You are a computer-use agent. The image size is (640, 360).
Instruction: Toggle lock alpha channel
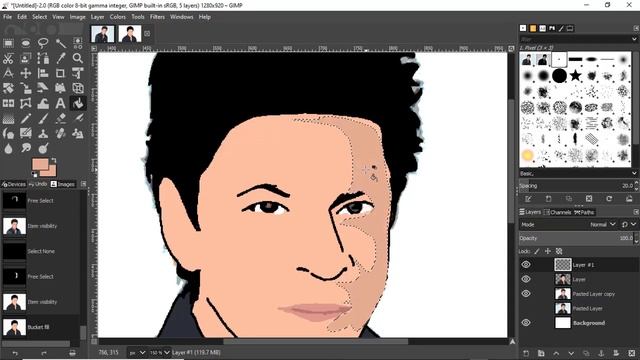[559, 251]
